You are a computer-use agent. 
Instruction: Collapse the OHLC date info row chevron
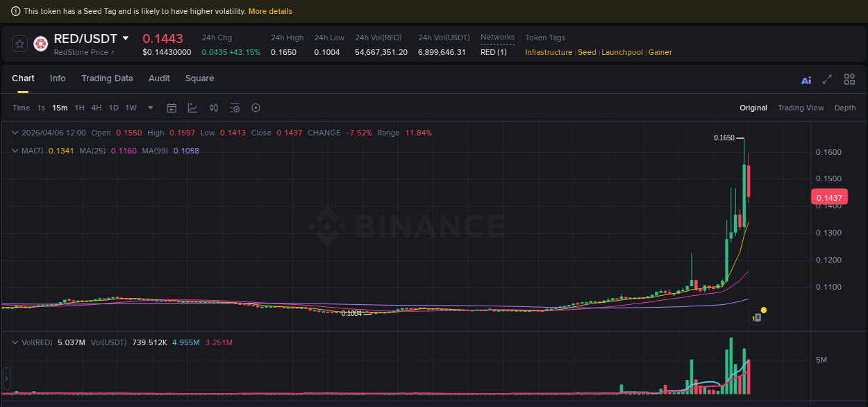[x=15, y=133]
